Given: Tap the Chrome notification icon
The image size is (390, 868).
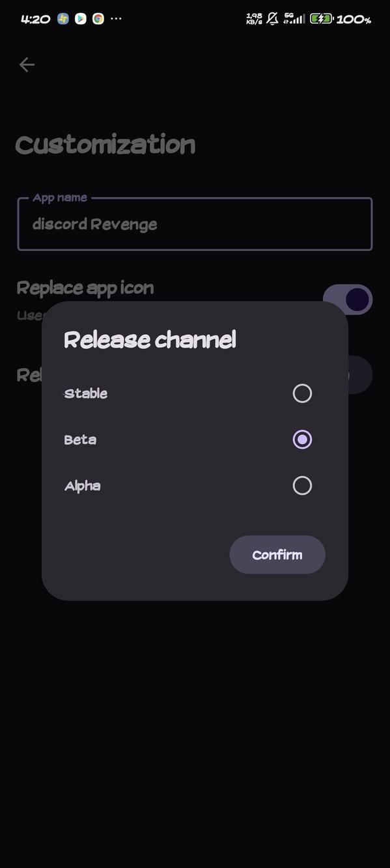Looking at the screenshot, I should [98, 18].
